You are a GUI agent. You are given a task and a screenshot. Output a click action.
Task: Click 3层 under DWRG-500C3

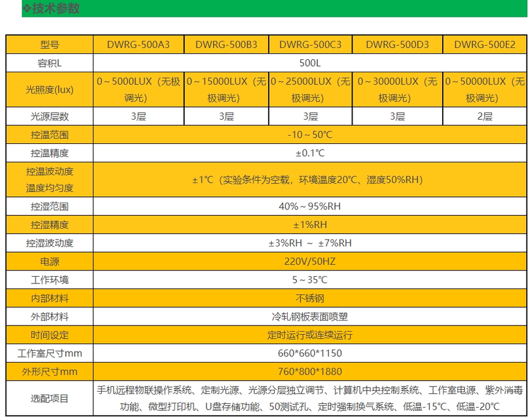point(310,117)
